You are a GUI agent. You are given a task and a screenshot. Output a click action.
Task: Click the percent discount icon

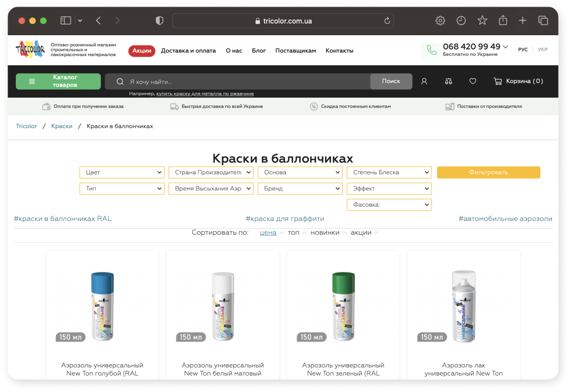[x=314, y=107]
